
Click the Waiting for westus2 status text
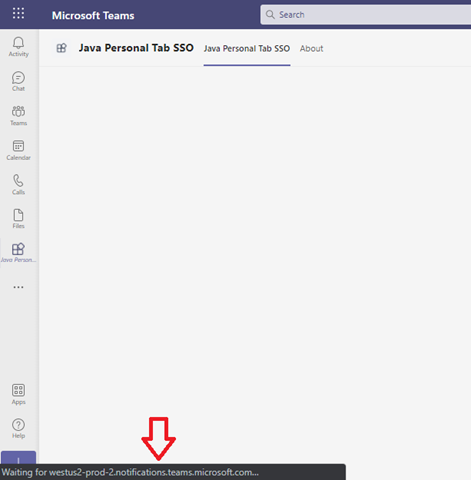(x=130, y=472)
